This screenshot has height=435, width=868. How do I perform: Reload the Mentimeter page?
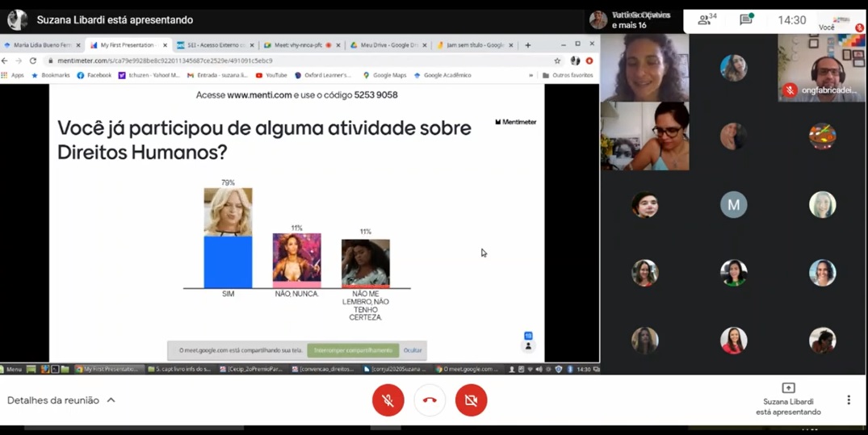[33, 61]
